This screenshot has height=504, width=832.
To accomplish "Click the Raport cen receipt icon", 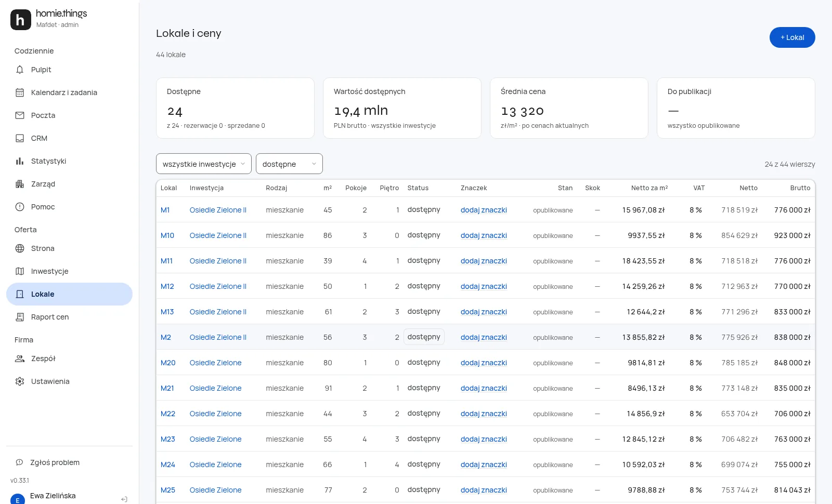I will [x=20, y=317].
